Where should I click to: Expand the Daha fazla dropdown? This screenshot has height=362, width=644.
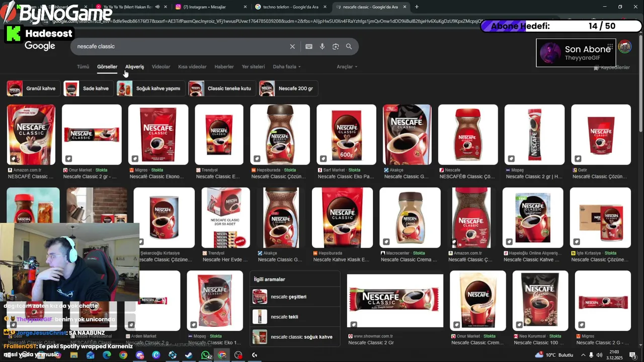(287, 66)
